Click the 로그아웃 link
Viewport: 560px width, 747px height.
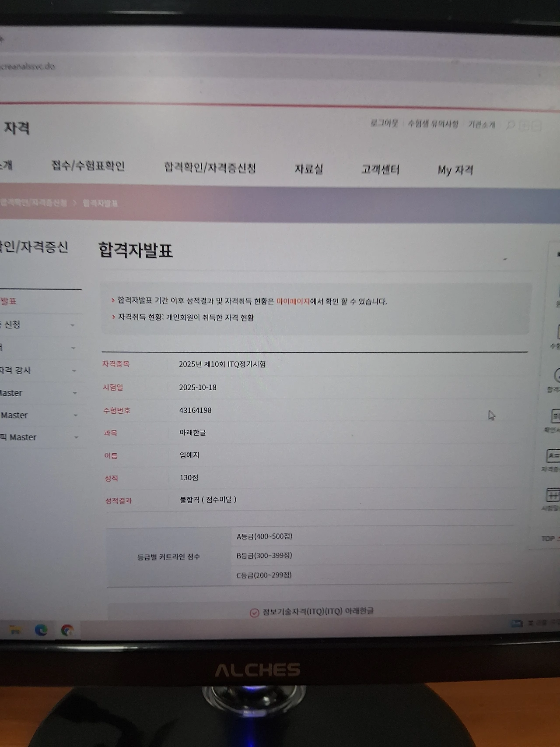pyautogui.click(x=384, y=123)
